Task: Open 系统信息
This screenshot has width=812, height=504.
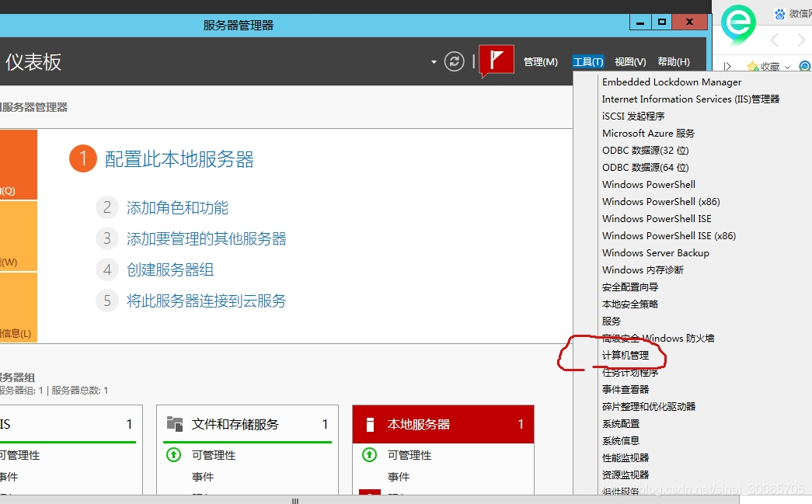Action: (x=620, y=440)
